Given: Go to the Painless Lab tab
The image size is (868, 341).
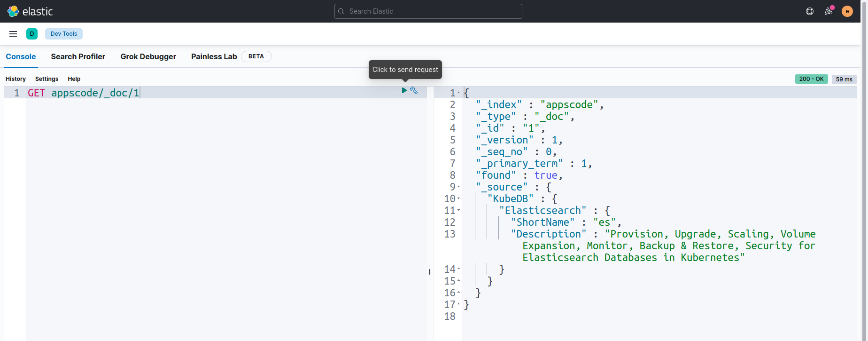Looking at the screenshot, I should click(x=214, y=56).
